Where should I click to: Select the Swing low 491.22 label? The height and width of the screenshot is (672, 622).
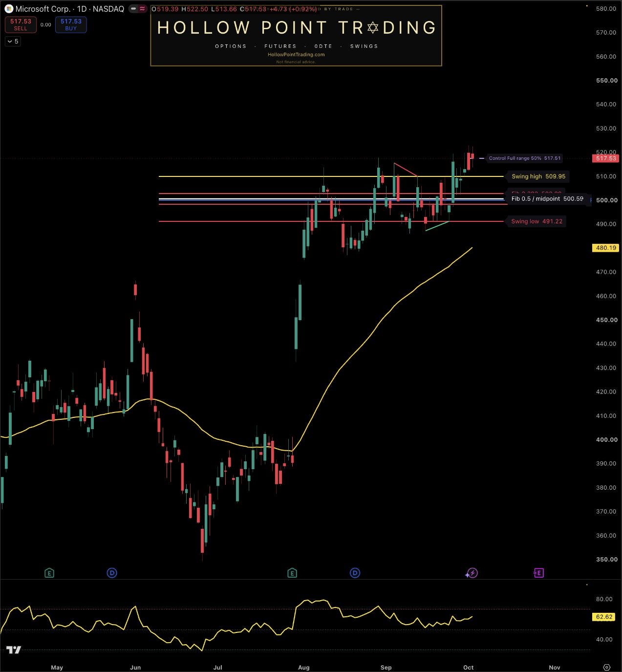click(537, 221)
